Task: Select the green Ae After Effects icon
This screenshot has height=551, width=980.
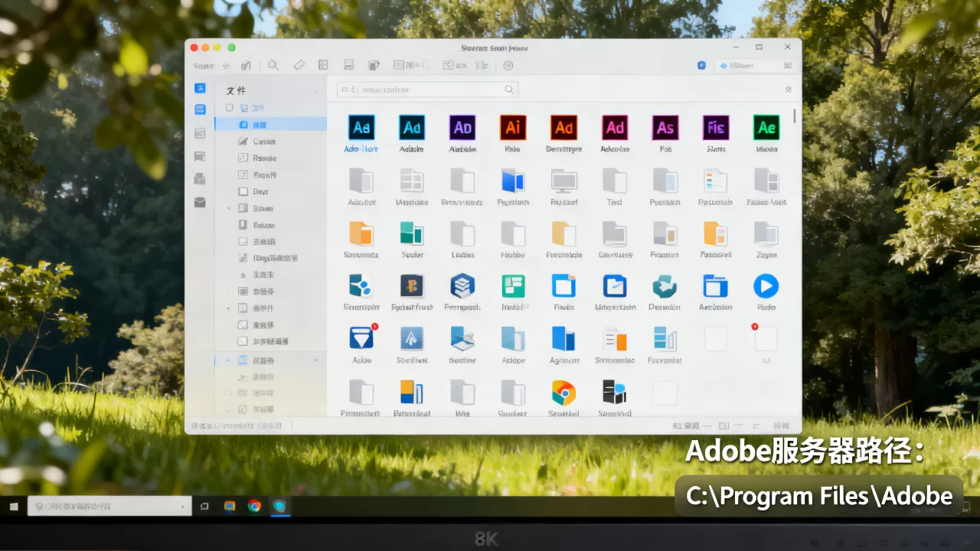Action: click(x=766, y=128)
